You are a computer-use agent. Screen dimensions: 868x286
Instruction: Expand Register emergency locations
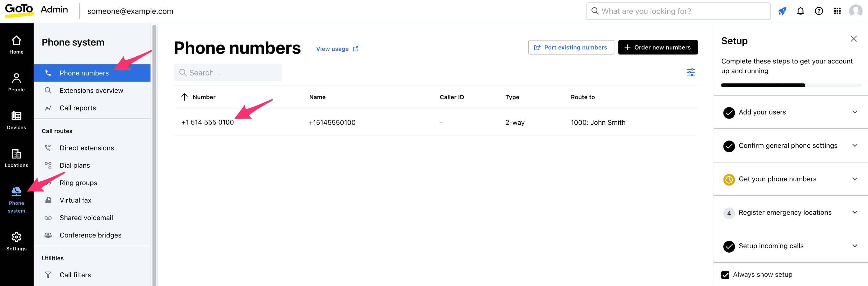(855, 212)
